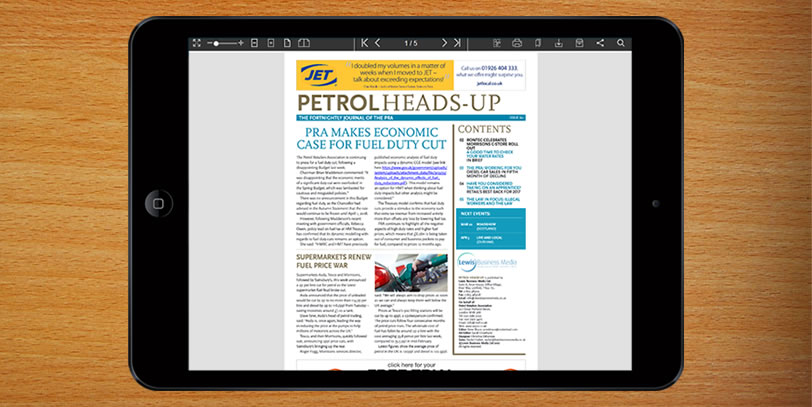Click 'SUPERMARKETS RENEW FUEL PRICE WAR' heading
Viewport: 812px width, 407px height.
tap(334, 261)
